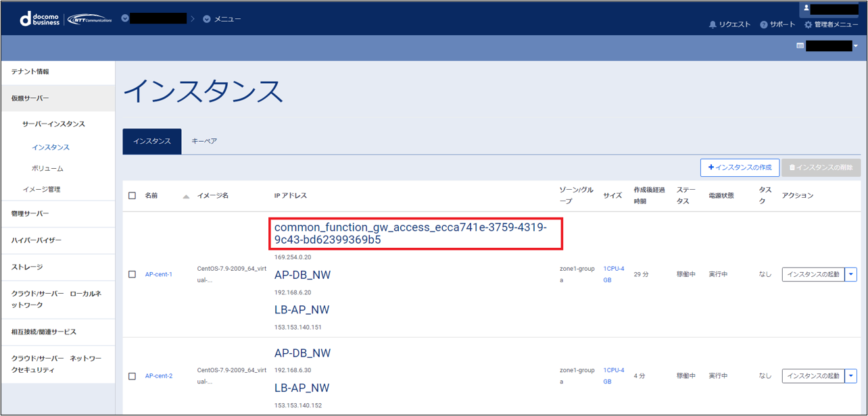Click the sort arrow beside 名前 column
The height and width of the screenshot is (416, 868).
coord(186,197)
